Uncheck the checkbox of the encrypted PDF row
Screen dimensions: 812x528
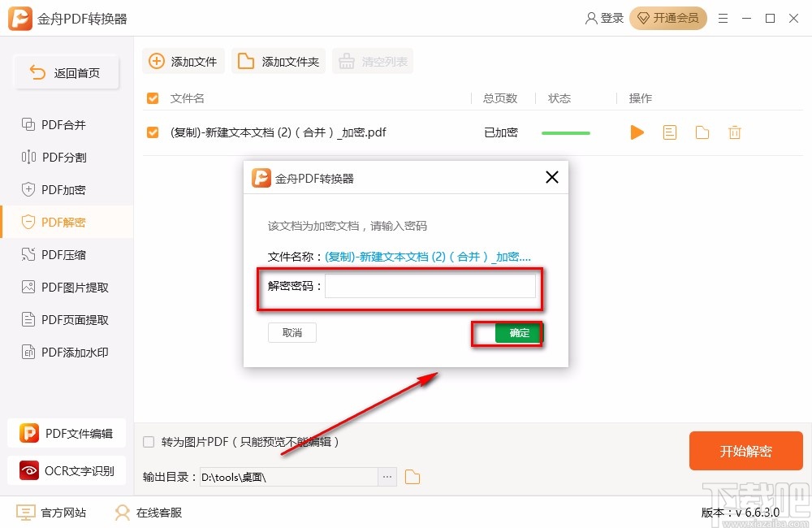pos(153,132)
